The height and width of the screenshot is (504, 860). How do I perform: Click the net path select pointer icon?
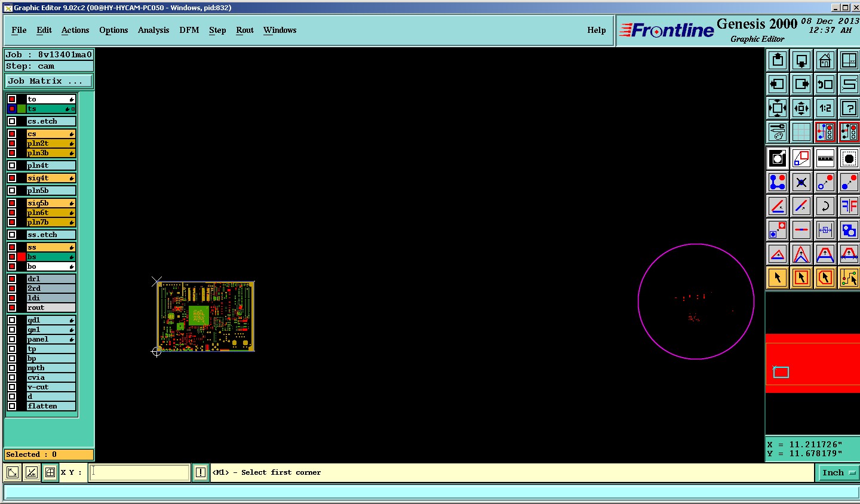[849, 278]
